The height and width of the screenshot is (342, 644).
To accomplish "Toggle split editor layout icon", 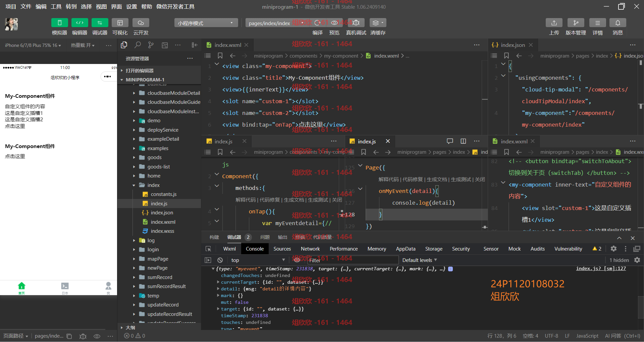I will tap(463, 141).
